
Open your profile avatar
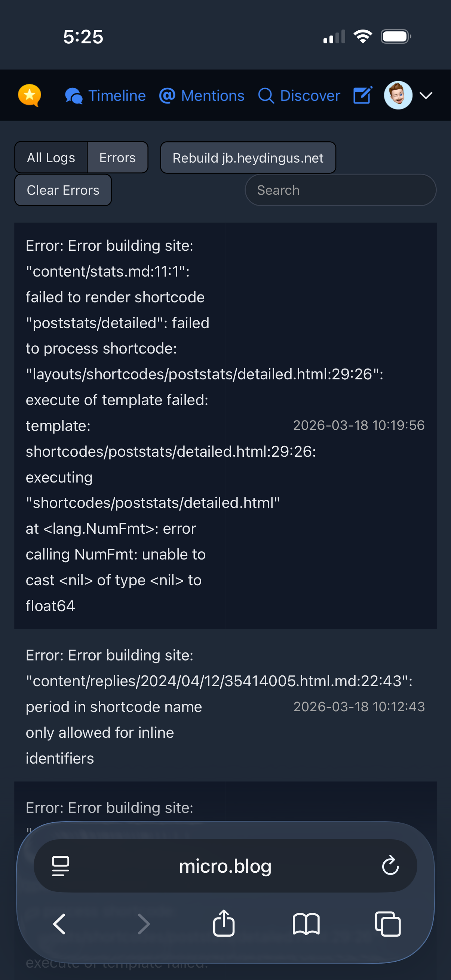click(x=398, y=95)
